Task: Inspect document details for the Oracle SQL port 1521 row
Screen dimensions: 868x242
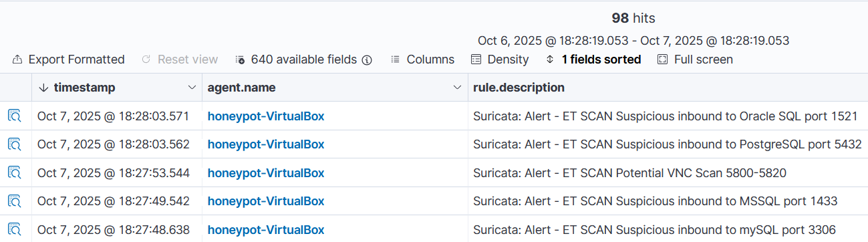Action: (15, 116)
